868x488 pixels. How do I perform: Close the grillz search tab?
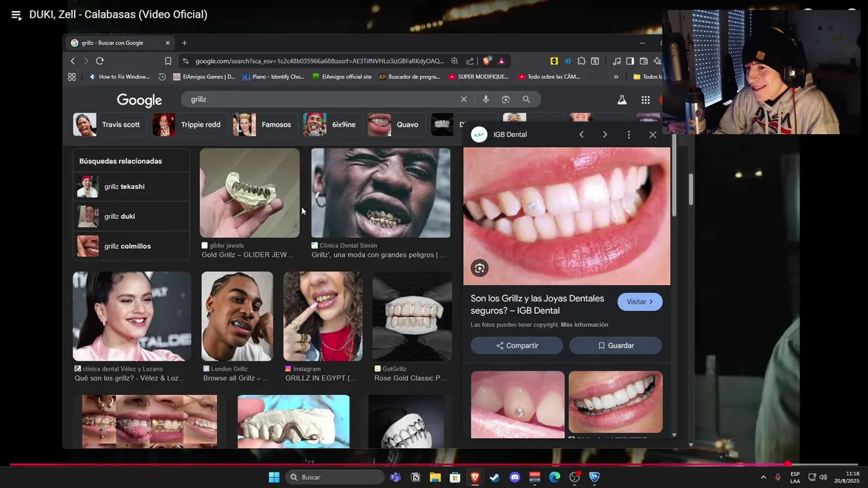pyautogui.click(x=167, y=43)
